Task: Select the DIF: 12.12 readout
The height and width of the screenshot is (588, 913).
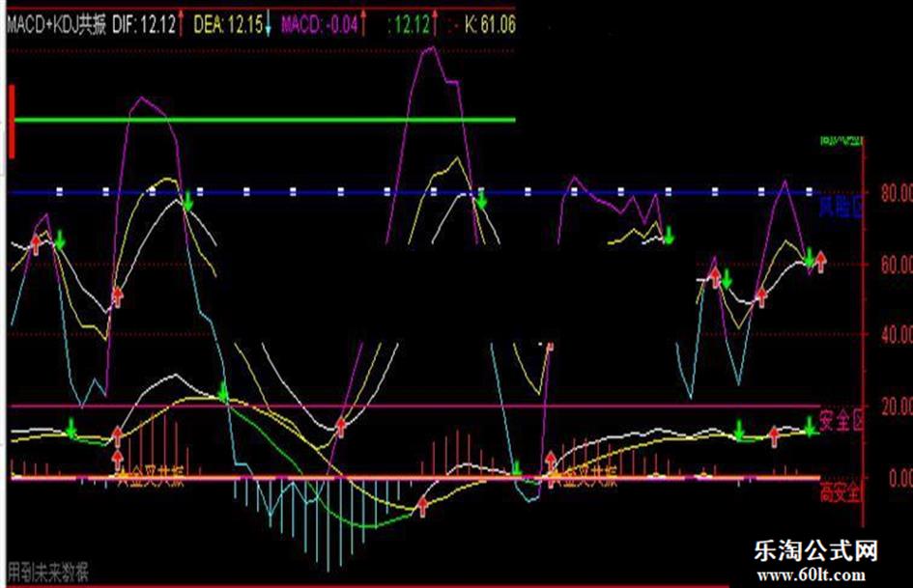Action: [144, 24]
